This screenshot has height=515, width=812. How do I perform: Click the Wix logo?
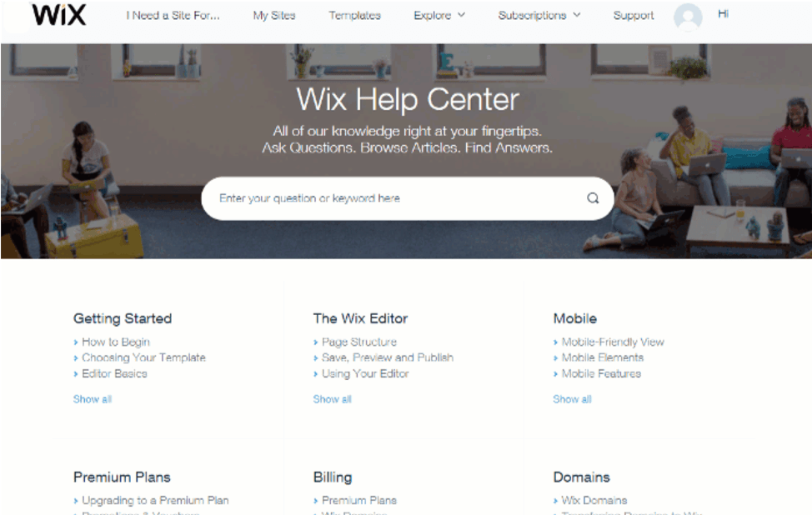coord(58,14)
